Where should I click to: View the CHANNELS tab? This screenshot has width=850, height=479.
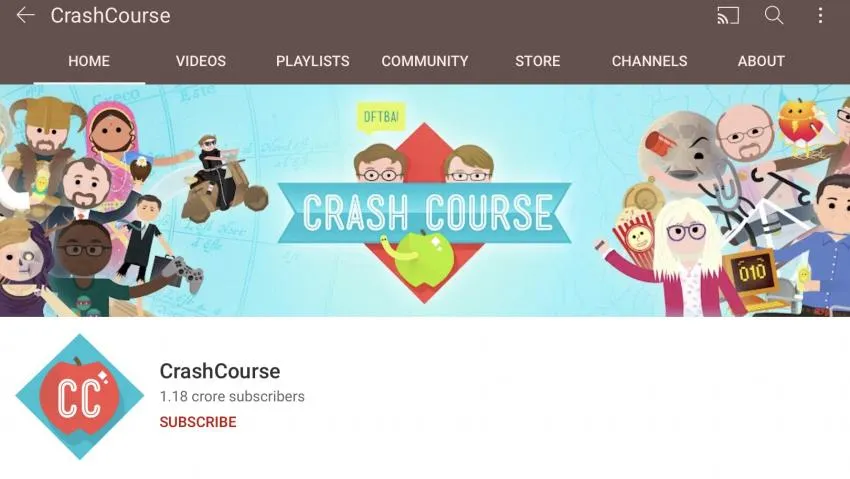(649, 61)
